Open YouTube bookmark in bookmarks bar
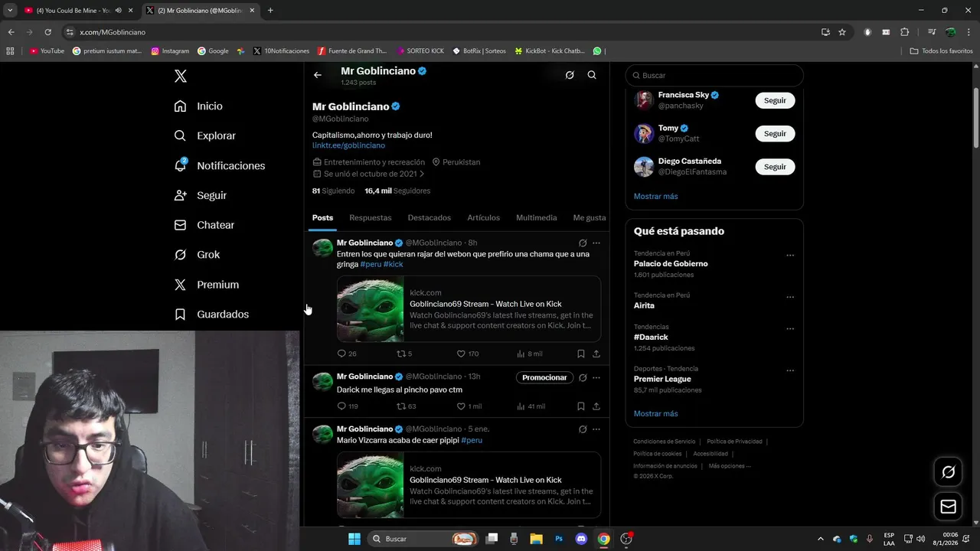Image resolution: width=980 pixels, height=551 pixels. (47, 51)
